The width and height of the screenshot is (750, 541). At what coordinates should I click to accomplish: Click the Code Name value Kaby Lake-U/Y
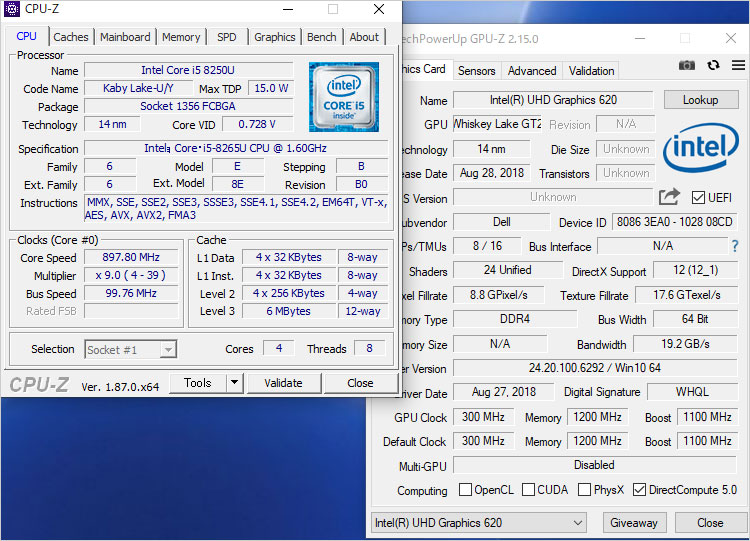pyautogui.click(x=138, y=88)
